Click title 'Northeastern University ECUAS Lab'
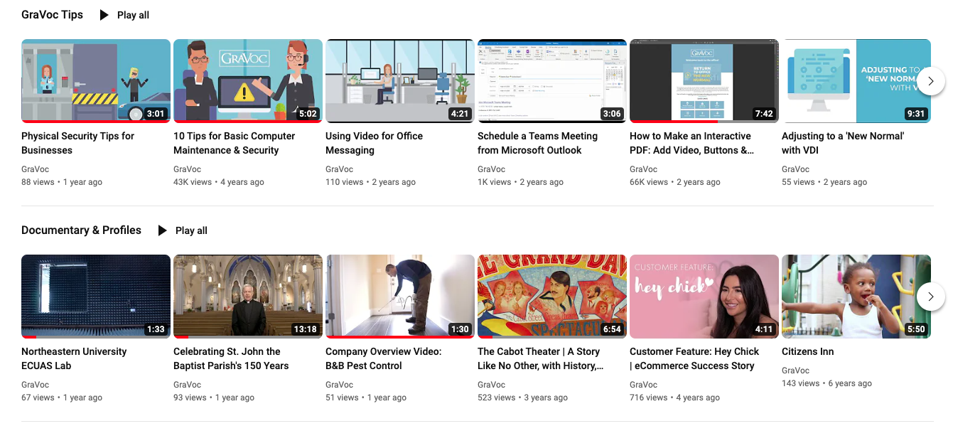980x431 pixels. 74,358
